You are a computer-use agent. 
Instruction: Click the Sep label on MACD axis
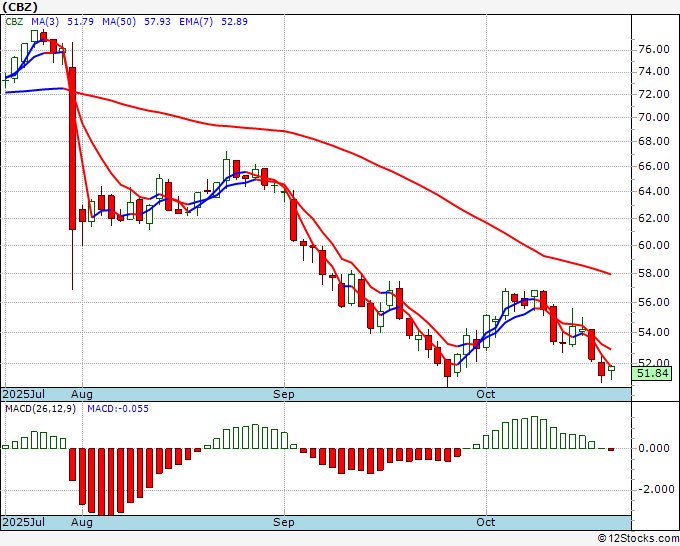[284, 522]
